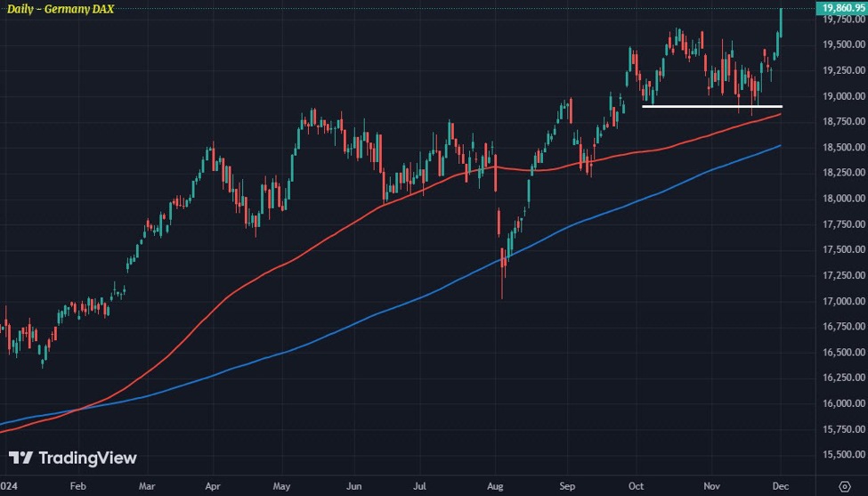
Task: Click the Dec label on time axis
Action: tap(781, 486)
